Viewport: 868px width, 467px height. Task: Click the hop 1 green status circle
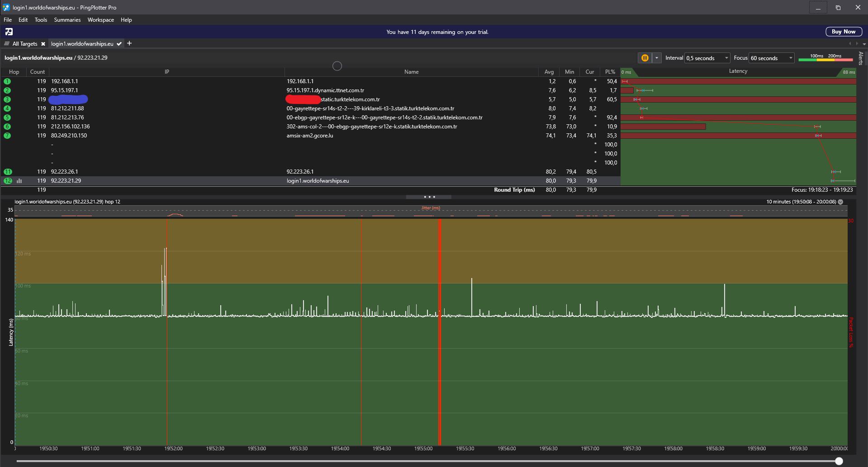tap(7, 81)
